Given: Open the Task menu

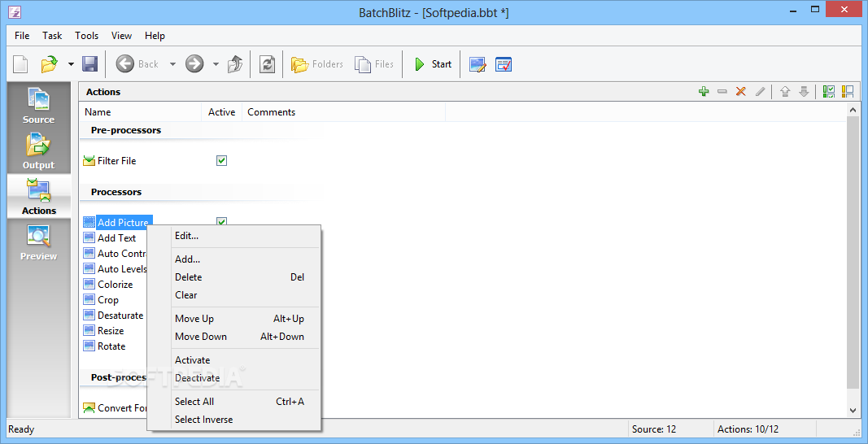Looking at the screenshot, I should click(x=52, y=36).
